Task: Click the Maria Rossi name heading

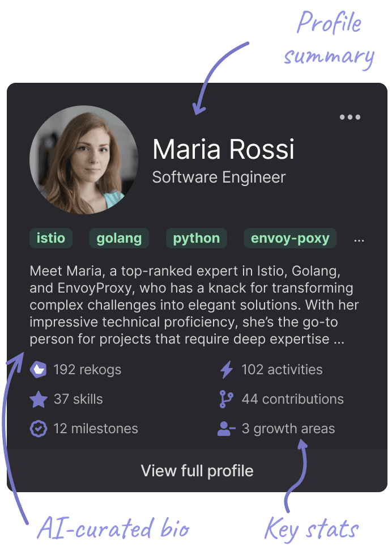Action: [x=223, y=149]
